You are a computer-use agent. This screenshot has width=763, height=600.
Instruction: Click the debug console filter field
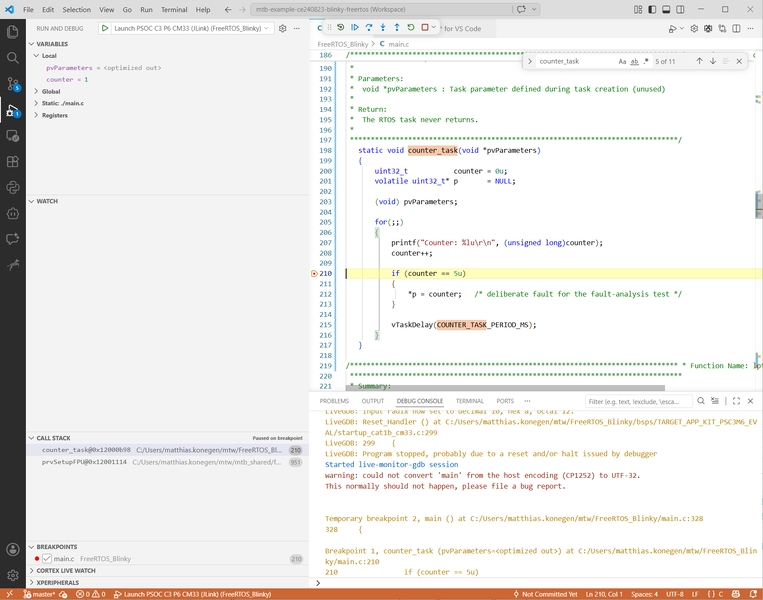[x=638, y=401]
